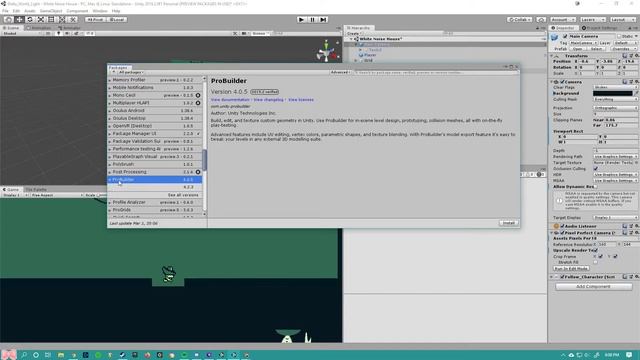Switch to the Project Settings tab
Viewport: 640px width, 360px height.
(600, 28)
